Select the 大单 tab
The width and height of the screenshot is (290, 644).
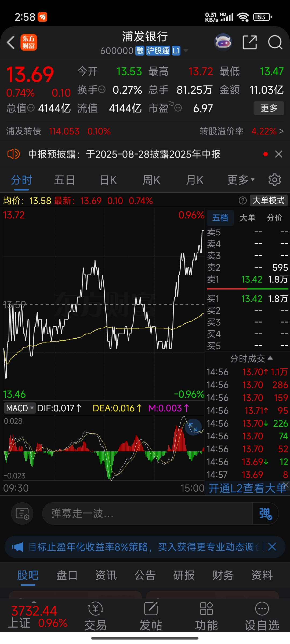tap(247, 218)
